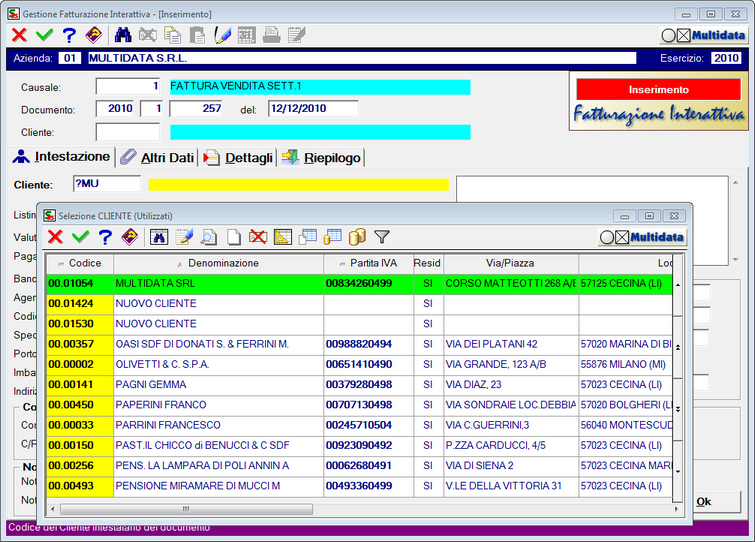This screenshot has width=755, height=542.
Task: Click red X cancel icon in main toolbar
Action: pyautogui.click(x=19, y=35)
